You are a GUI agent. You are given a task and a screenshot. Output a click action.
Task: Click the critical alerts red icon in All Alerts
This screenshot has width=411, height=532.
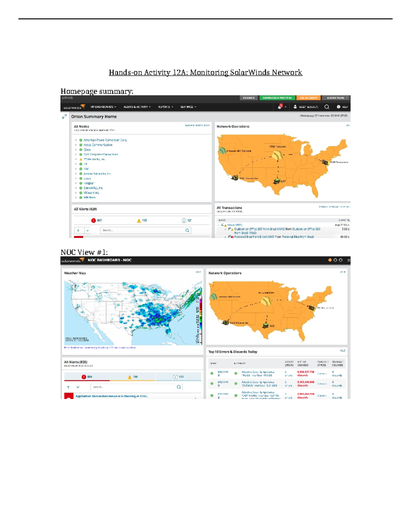(x=94, y=220)
